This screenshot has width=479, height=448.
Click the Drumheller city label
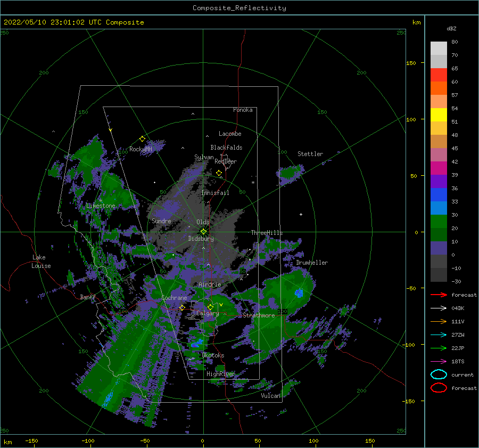(312, 263)
